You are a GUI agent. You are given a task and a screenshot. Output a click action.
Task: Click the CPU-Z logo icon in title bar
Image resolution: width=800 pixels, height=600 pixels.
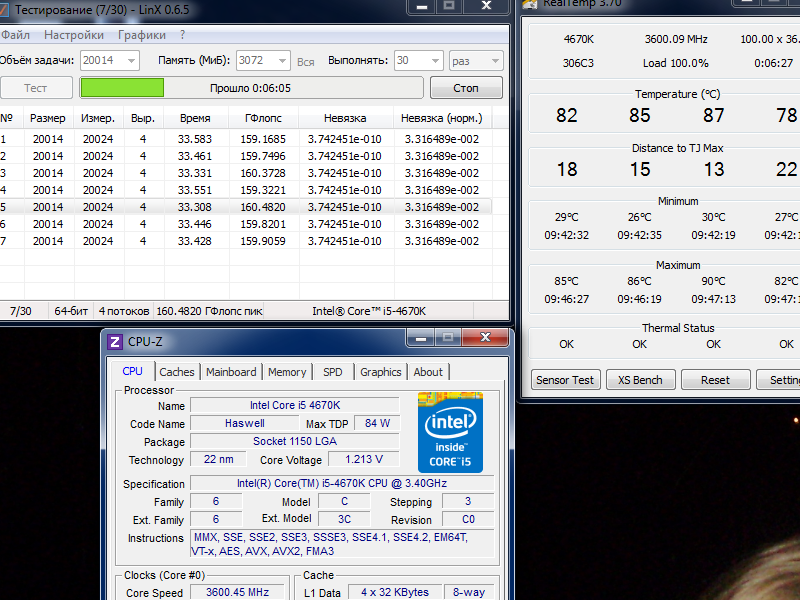click(115, 341)
